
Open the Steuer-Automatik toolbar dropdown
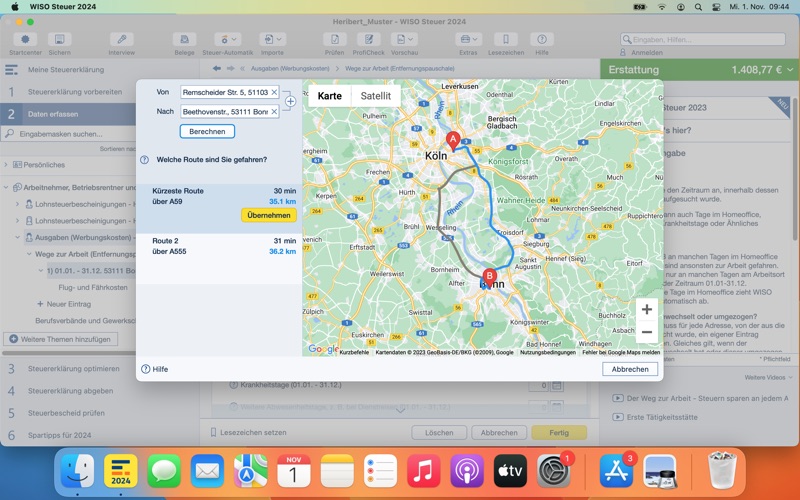tap(228, 39)
